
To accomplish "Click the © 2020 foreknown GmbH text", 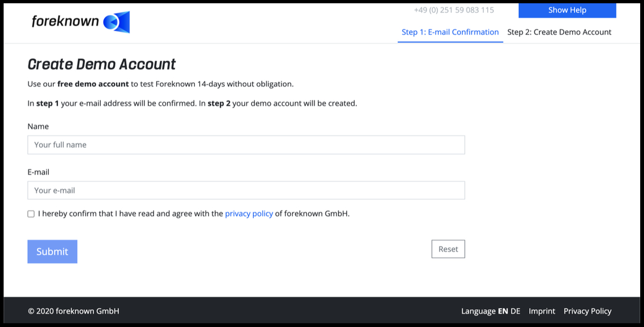I will coord(74,311).
